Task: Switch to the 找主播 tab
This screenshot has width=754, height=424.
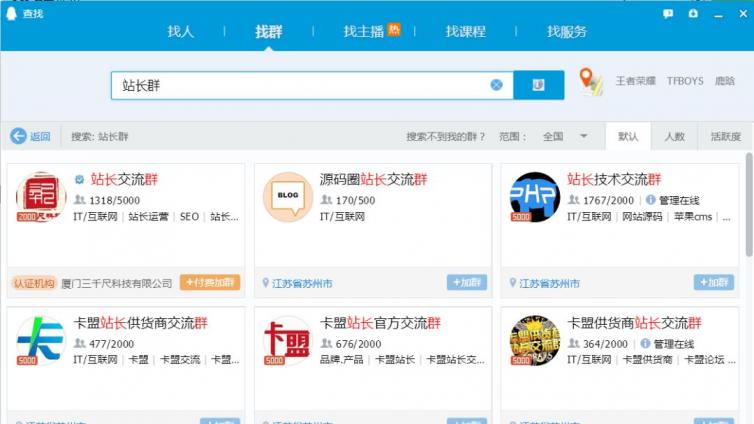Action: [x=364, y=32]
